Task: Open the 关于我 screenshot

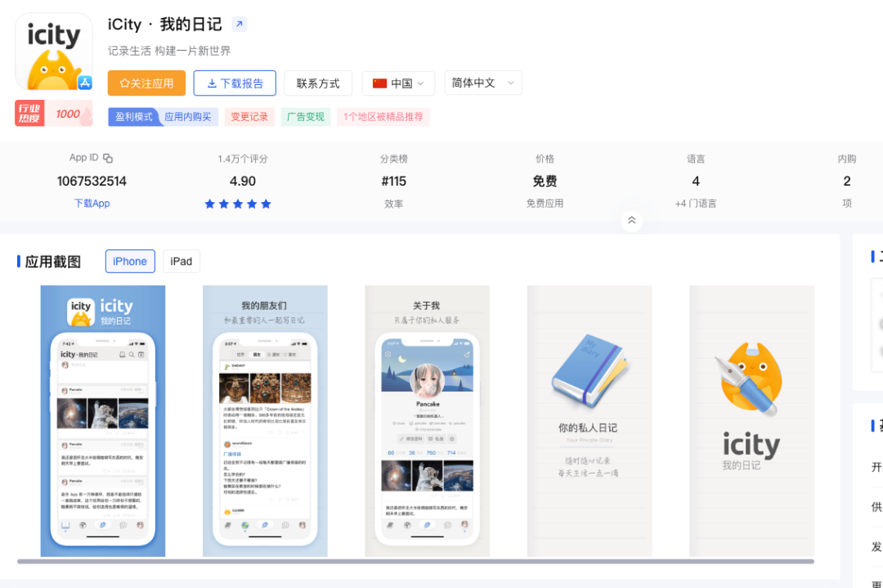Action: click(x=428, y=420)
